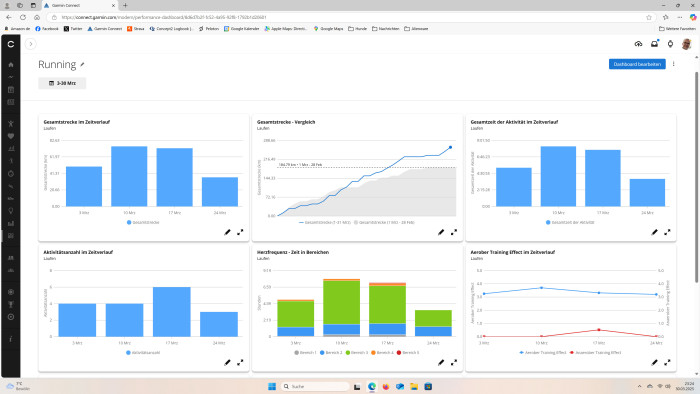Image resolution: width=700 pixels, height=394 pixels.
Task: Toggle the Anaerober Training Effect legend entry
Action: tap(595, 353)
